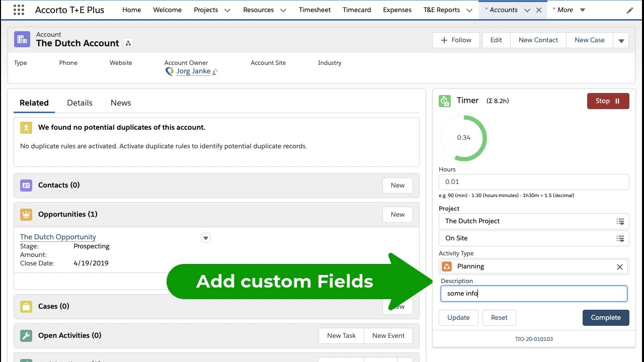
Task: Close the Accounts tab
Action: pyautogui.click(x=539, y=10)
